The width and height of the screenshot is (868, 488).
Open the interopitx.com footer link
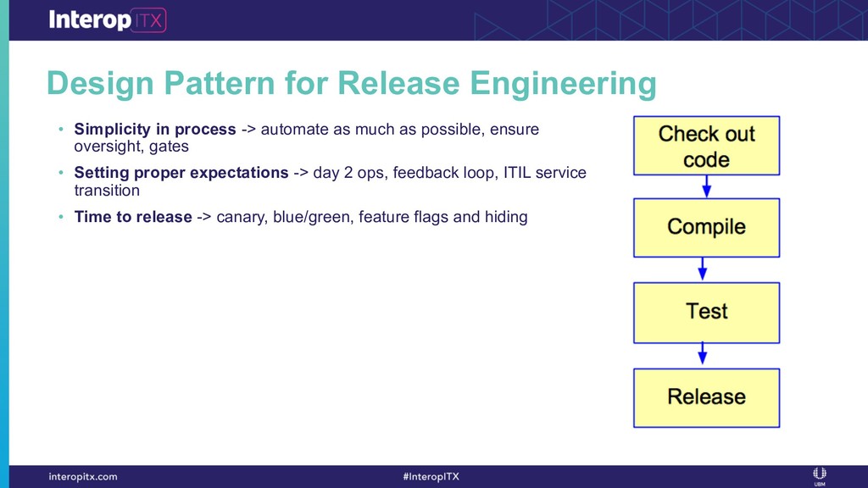pos(83,476)
